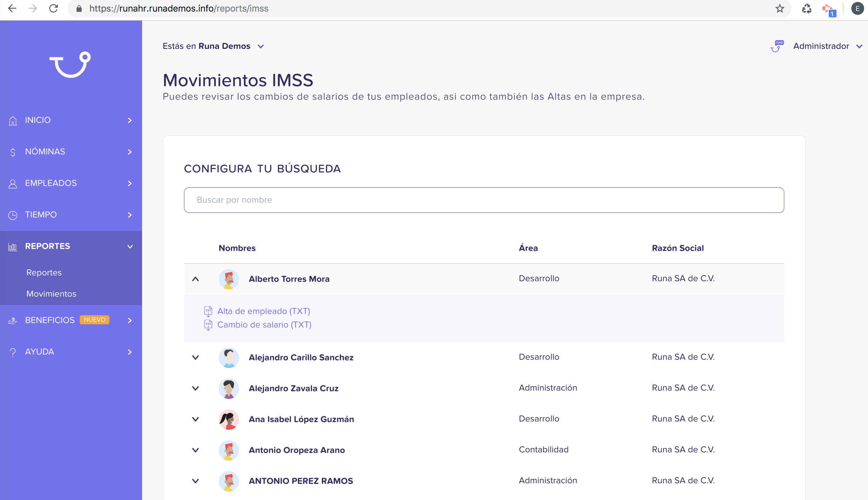Expand the BENEFICIOS menu arrow
Image resolution: width=868 pixels, height=500 pixels.
coord(130,320)
